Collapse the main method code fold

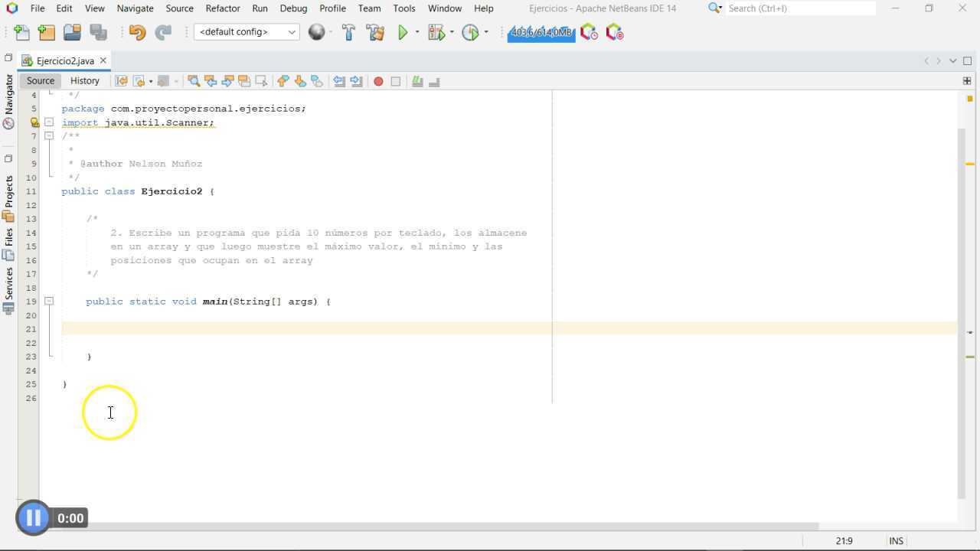click(x=49, y=301)
